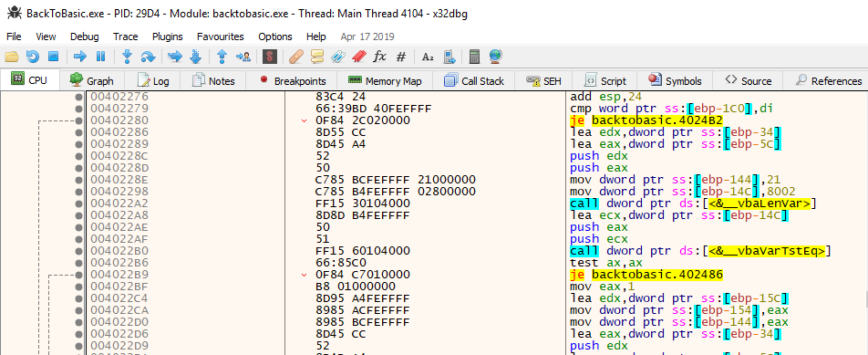The image size is (868, 355).
Task: Open the Labels tag icon
Action: (337, 57)
